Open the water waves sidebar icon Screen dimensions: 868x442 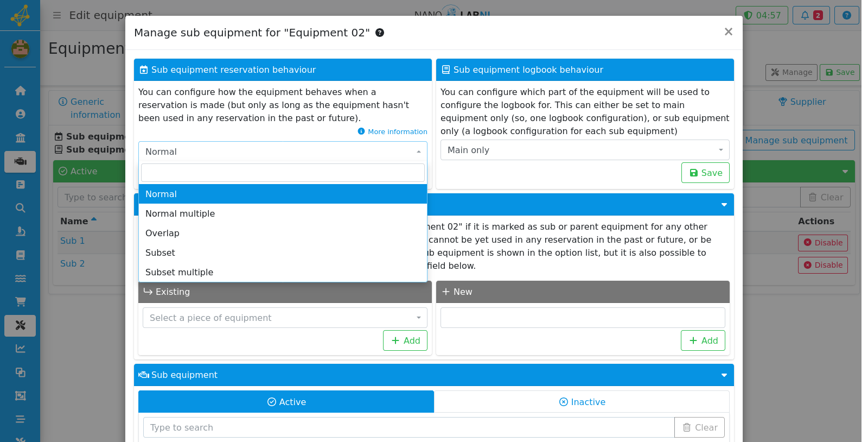tap(20, 278)
